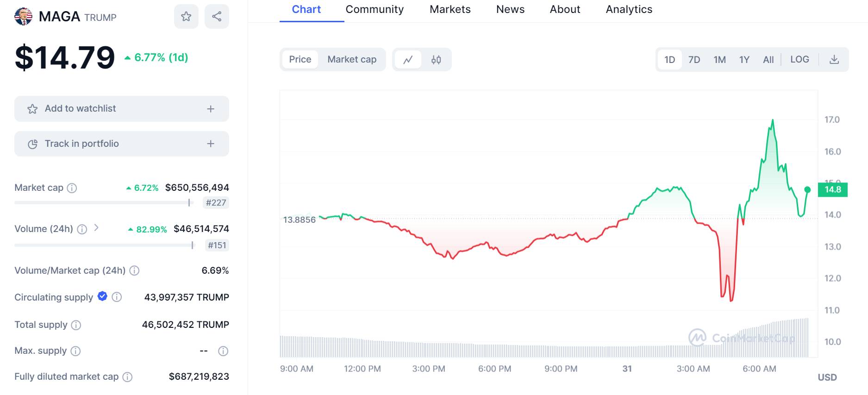868x395 pixels.
Task: Click the info icon right of Max. supply dashes
Action: click(x=223, y=351)
